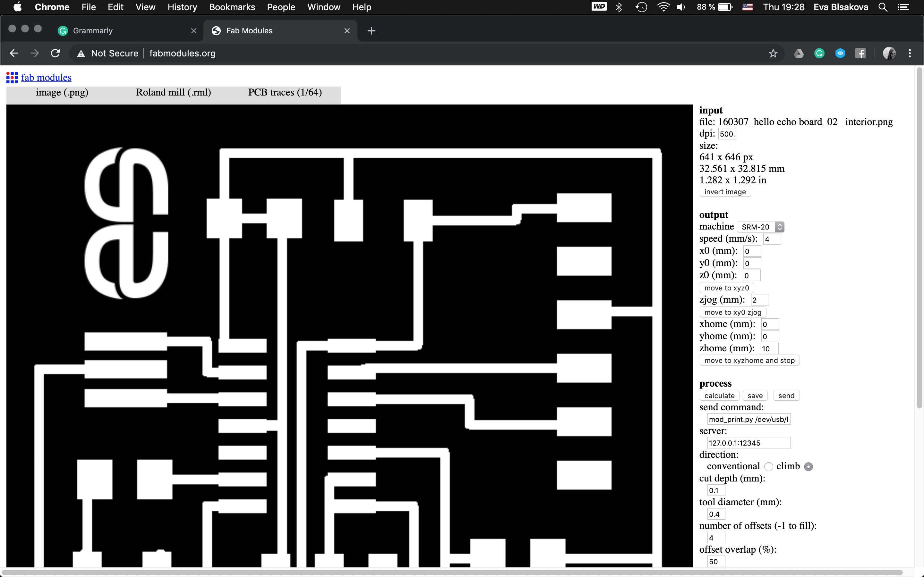Click the fab modules grid logo icon
This screenshot has height=577, width=924.
[12, 78]
